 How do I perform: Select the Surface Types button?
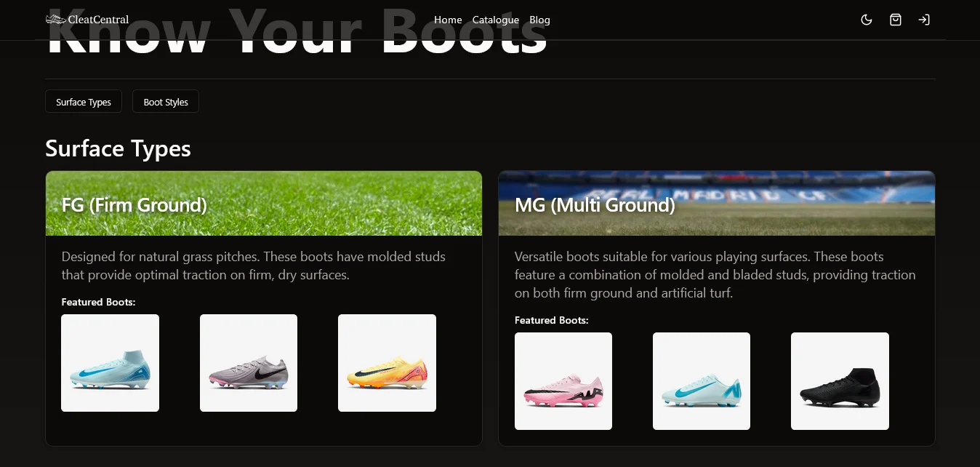click(84, 102)
